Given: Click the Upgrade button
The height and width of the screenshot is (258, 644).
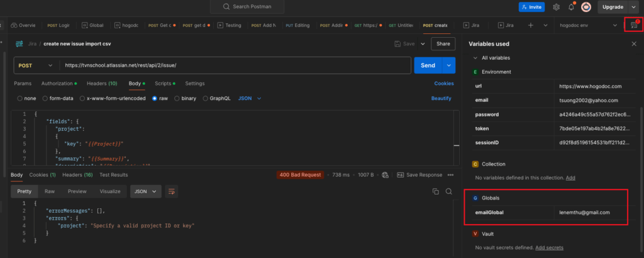Looking at the screenshot, I should coord(613,7).
